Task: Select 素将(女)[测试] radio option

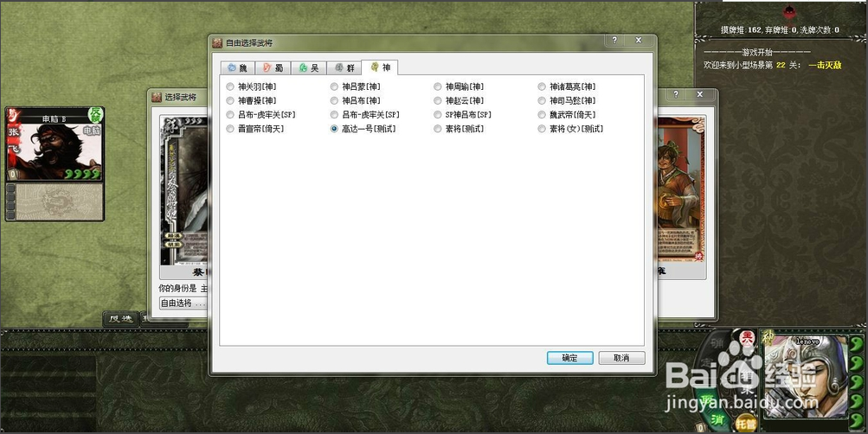Action: 570,129
